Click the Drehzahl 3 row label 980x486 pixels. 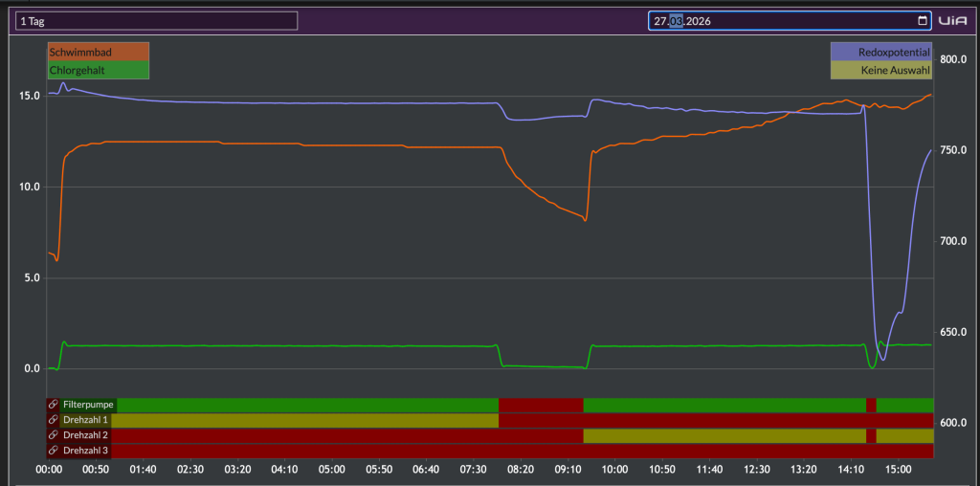[x=85, y=450]
